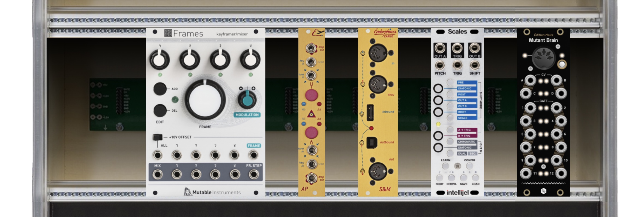The image size is (644, 217).
Task: Click the top tune in jack on AP
Action: click(311, 75)
